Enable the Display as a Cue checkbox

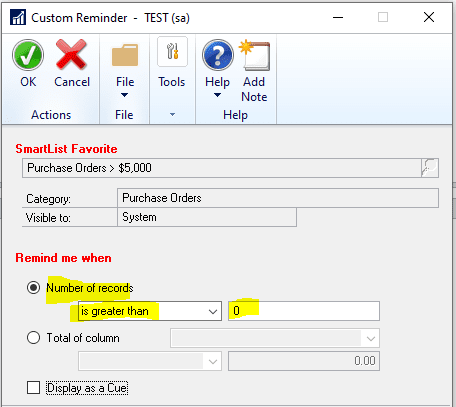[x=33, y=388]
